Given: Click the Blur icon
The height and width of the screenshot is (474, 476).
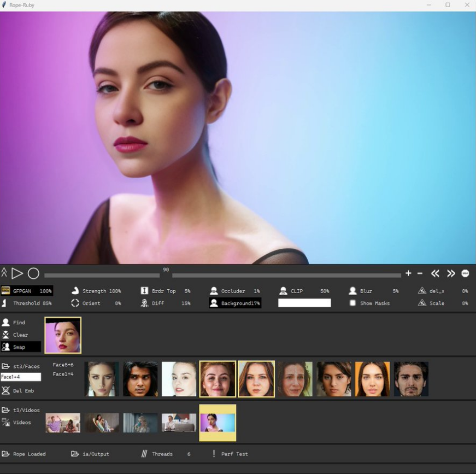Looking at the screenshot, I should point(353,291).
